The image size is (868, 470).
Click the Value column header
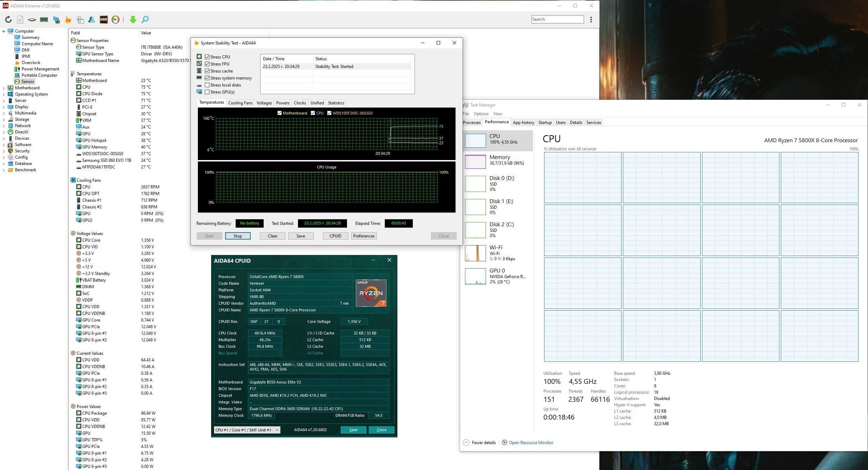(x=204, y=33)
